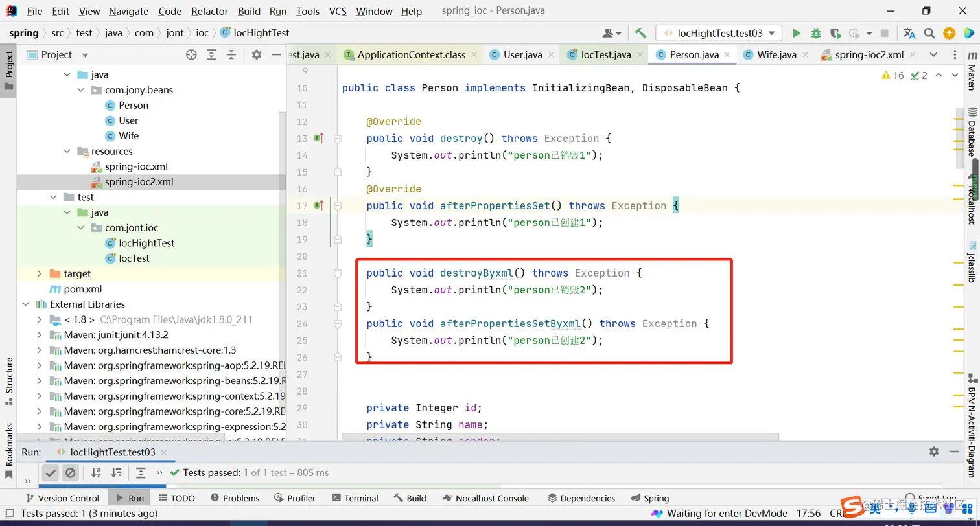Switch to the ApplicationContext.class tab

pos(411,55)
